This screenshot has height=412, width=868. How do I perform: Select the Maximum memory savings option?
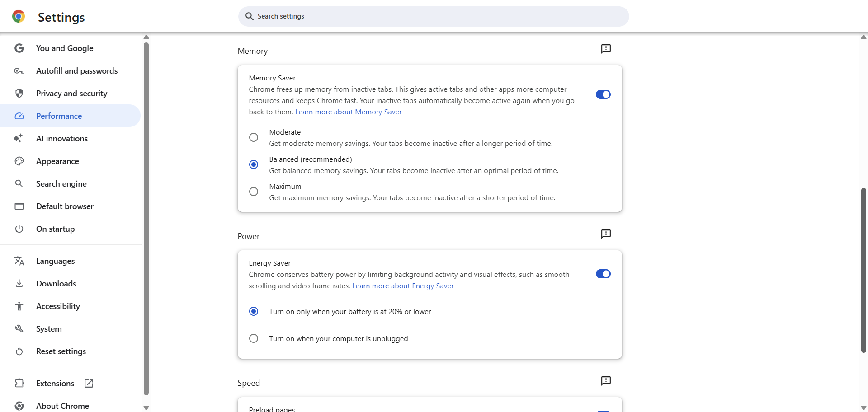(254, 192)
